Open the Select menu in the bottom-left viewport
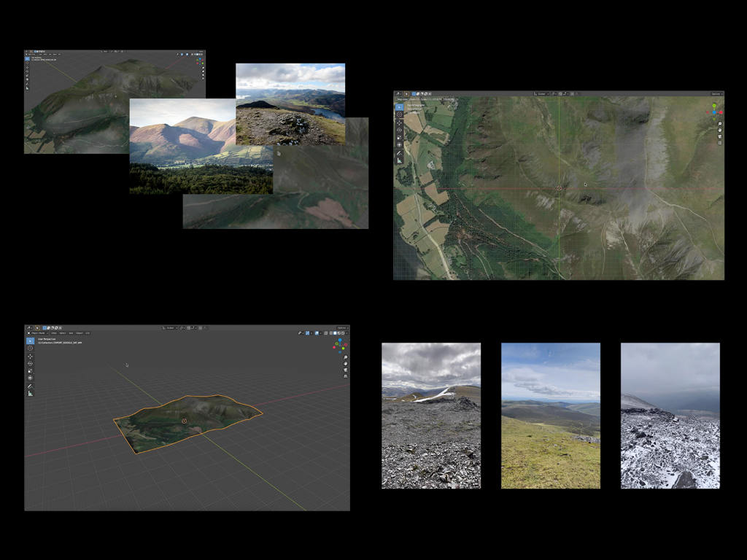Viewport: 747px width, 560px height. [x=63, y=333]
